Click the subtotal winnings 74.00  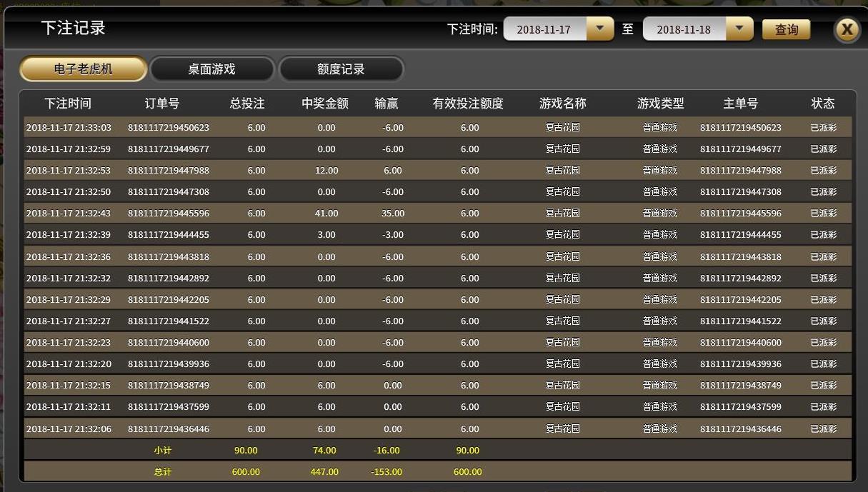326,451
